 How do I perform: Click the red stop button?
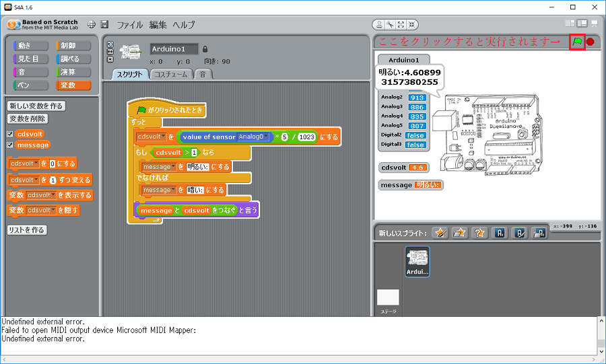[590, 42]
